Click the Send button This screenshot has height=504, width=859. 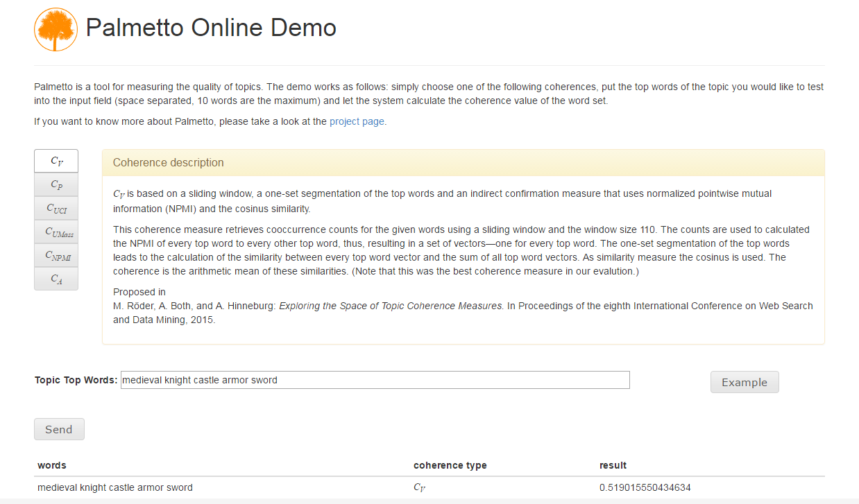point(59,429)
